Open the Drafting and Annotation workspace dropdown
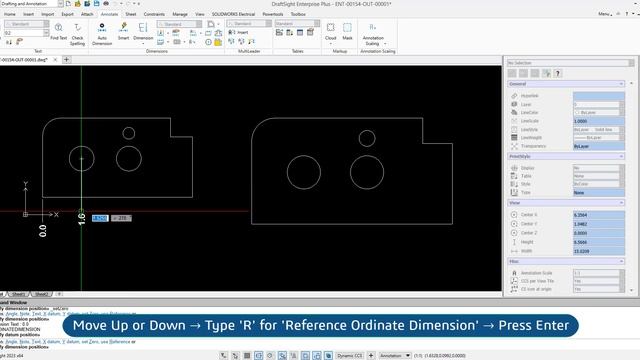Screen dimensions: 640x360 [60, 4]
